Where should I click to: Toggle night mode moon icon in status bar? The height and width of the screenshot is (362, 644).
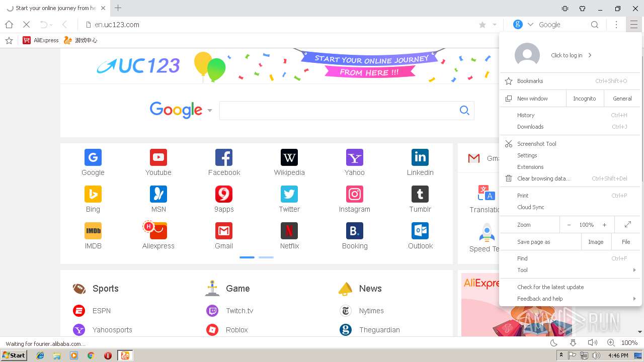point(554,343)
